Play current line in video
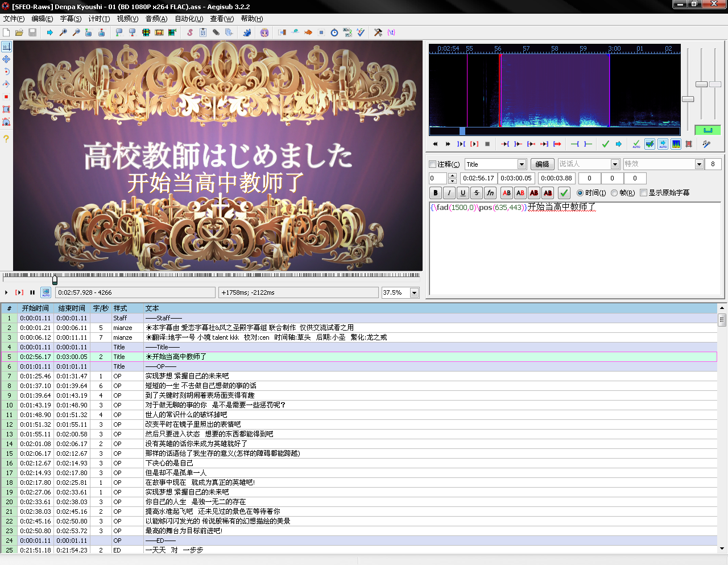This screenshot has width=728, height=565. pos(19,292)
